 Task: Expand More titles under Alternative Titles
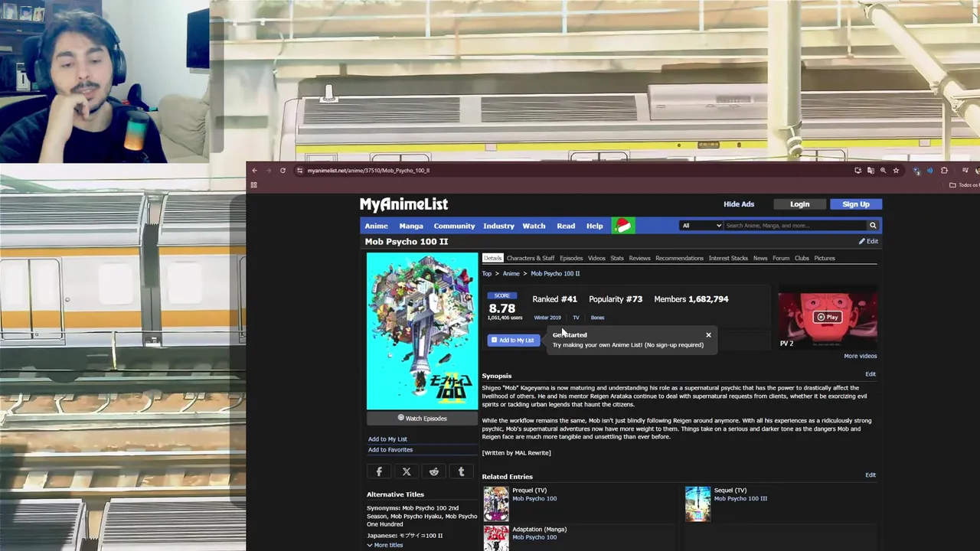point(384,545)
